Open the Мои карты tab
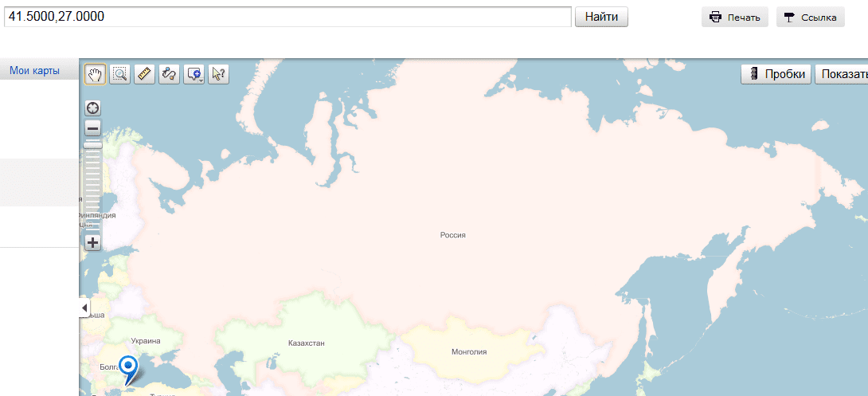This screenshot has height=396, width=868. tap(34, 71)
